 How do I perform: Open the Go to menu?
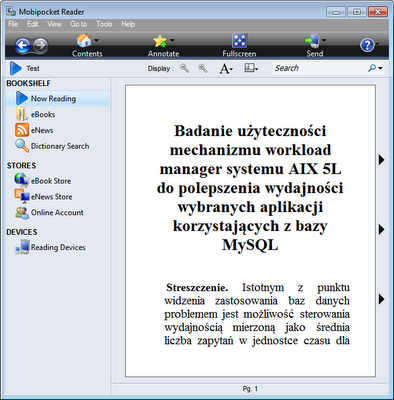tap(79, 24)
